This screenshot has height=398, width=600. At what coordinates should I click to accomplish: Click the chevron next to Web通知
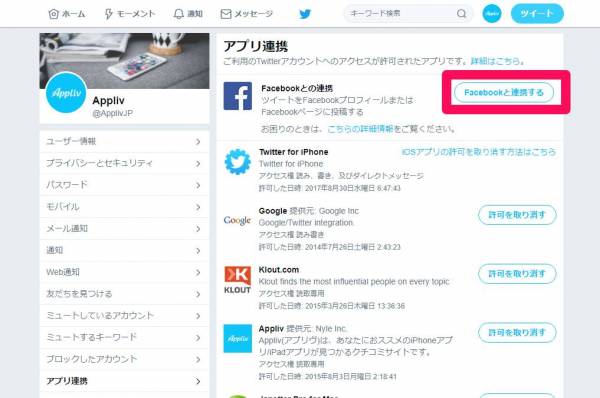(x=198, y=272)
